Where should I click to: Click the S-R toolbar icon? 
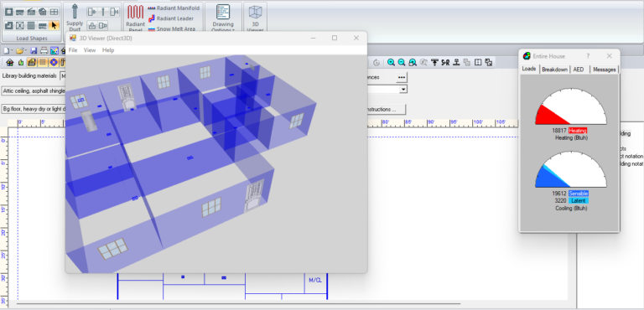click(x=445, y=62)
